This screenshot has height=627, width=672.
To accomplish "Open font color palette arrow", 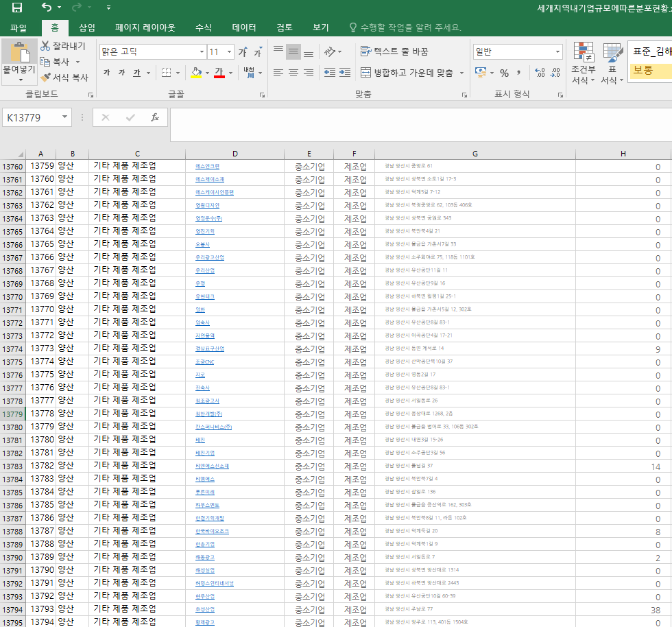I will pos(230,73).
